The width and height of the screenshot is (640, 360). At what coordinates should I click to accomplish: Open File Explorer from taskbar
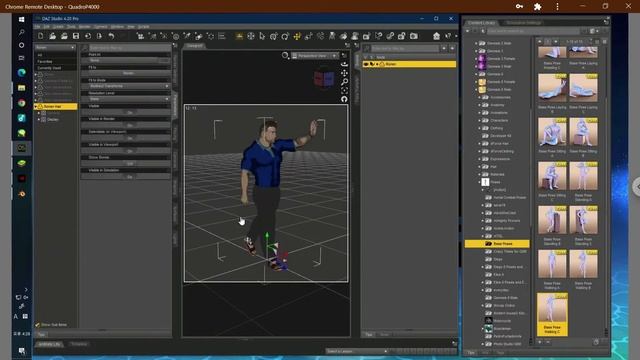coord(22,88)
